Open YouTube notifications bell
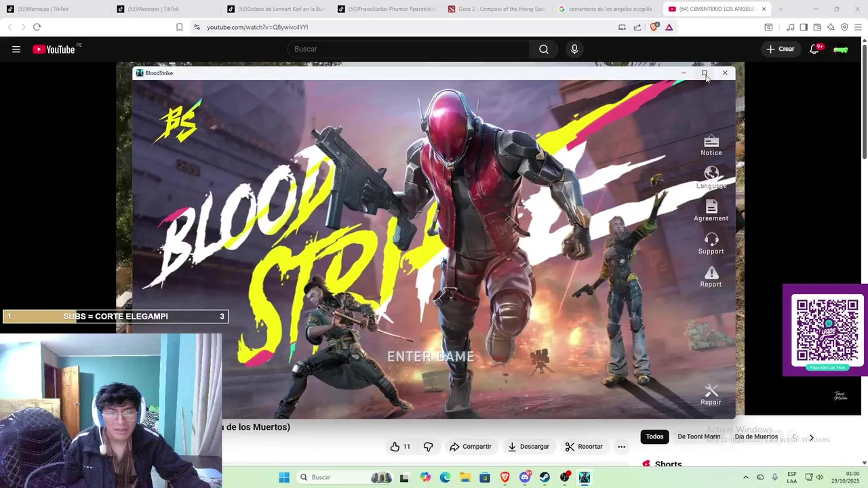 pos(814,49)
